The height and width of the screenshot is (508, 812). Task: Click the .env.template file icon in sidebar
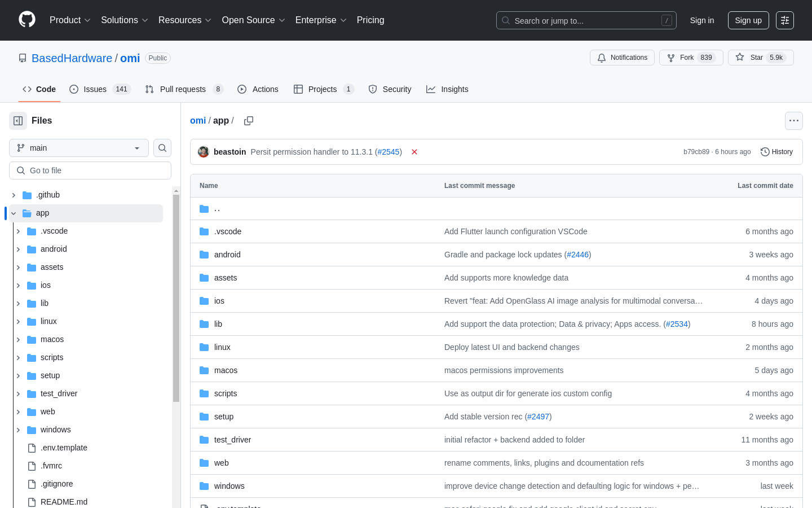click(x=32, y=448)
